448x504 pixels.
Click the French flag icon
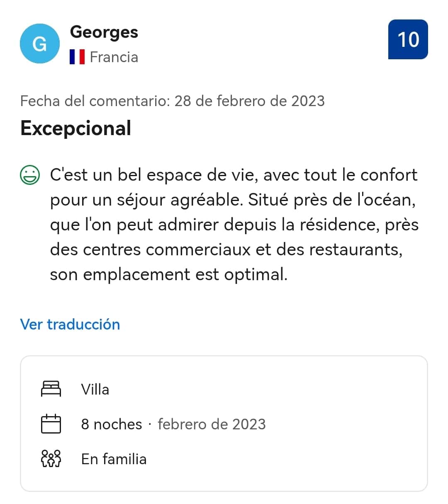[77, 57]
